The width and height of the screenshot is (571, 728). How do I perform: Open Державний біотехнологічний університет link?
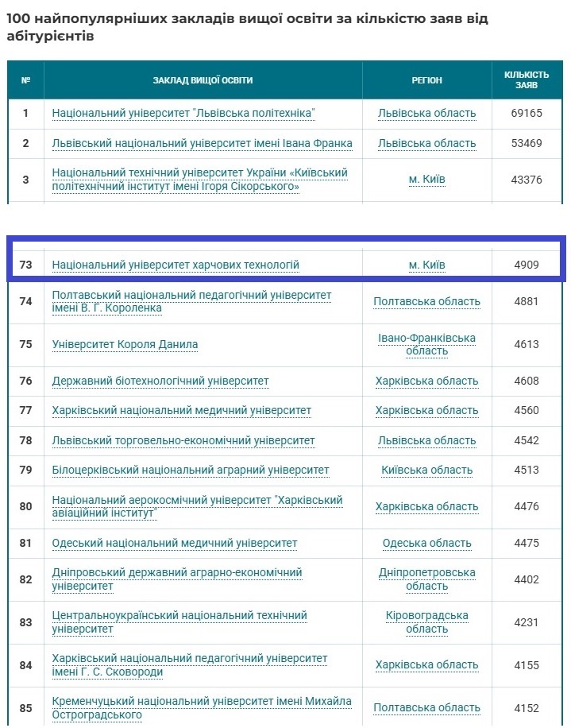point(160,381)
